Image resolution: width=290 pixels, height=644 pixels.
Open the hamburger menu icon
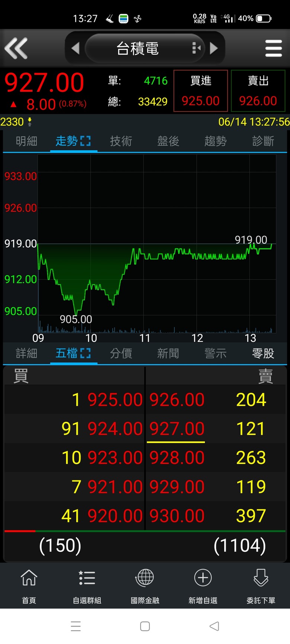pos(274,49)
